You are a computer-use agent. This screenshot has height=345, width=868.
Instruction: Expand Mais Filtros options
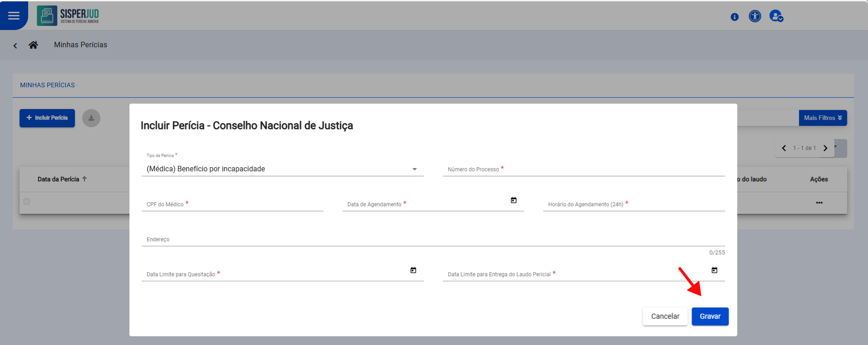click(823, 118)
